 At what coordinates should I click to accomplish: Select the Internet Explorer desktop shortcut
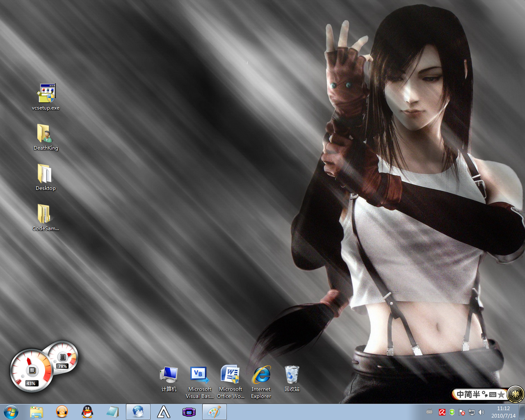pyautogui.click(x=261, y=382)
